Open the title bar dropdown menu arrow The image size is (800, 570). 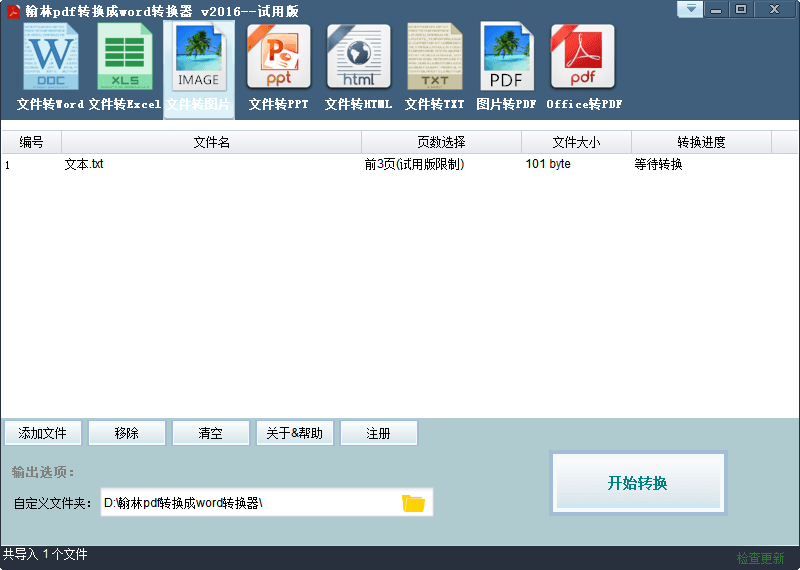point(690,9)
